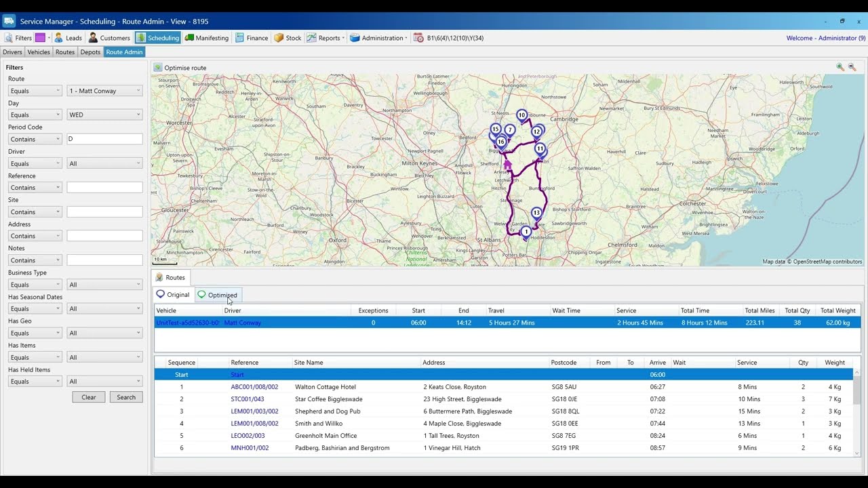This screenshot has width=868, height=488.
Task: Zoom out on the map
Action: tap(852, 67)
